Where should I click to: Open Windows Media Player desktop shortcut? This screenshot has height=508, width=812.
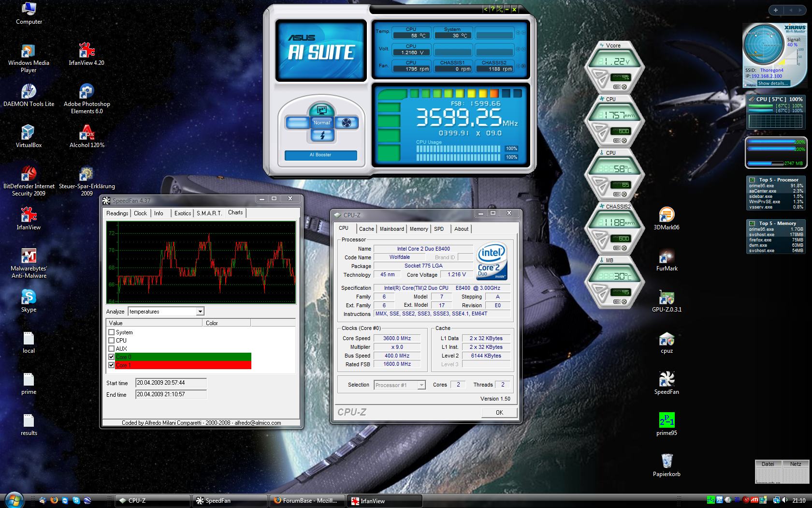[29, 58]
